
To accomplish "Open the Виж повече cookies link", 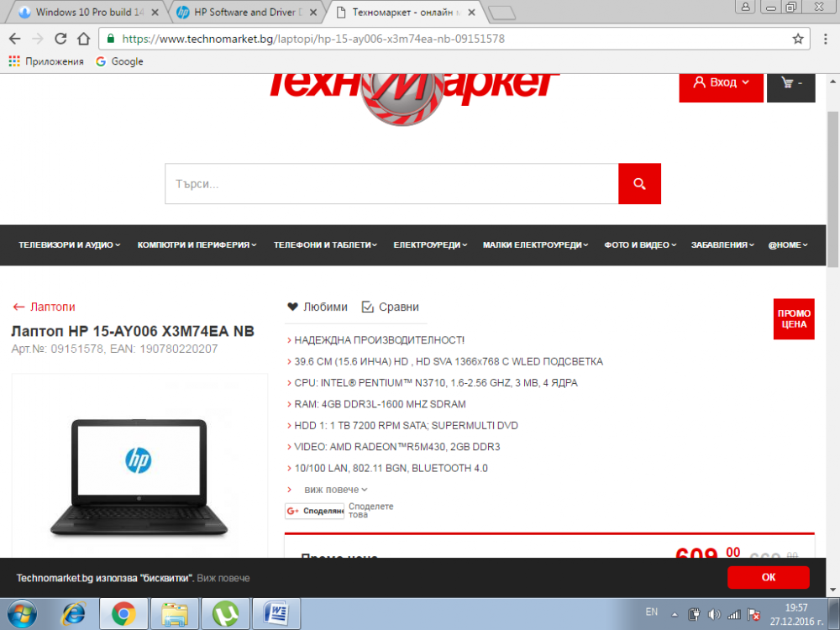I will click(223, 578).
